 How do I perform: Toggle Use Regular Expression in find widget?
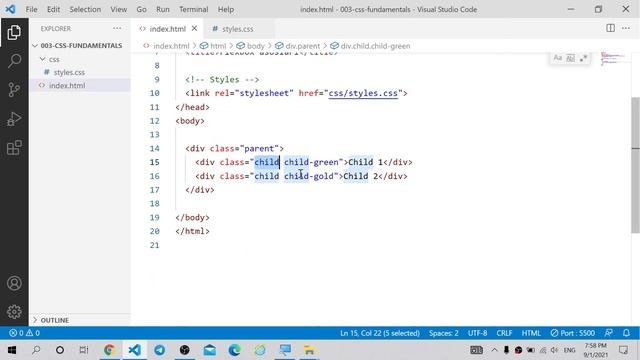click(584, 58)
